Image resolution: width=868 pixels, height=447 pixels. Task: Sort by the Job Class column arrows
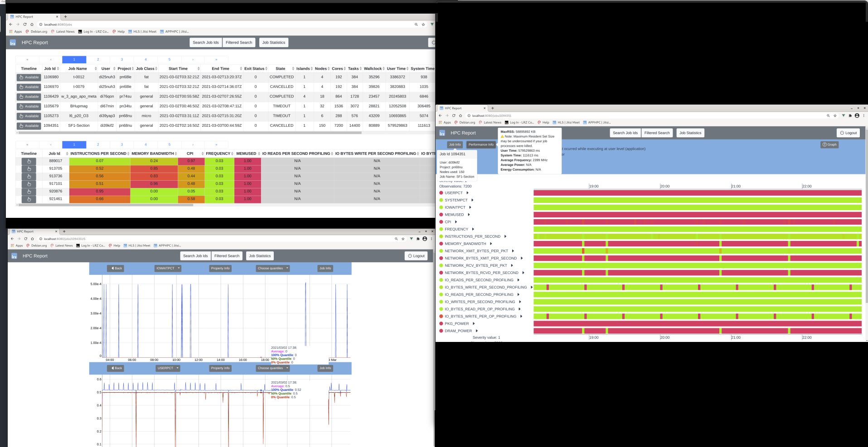156,69
